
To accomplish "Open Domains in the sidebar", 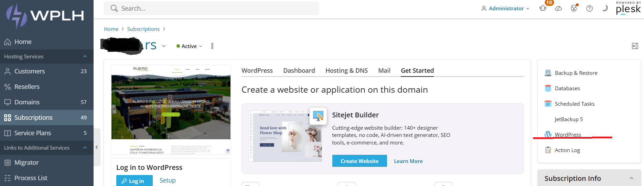I will coord(47,102).
